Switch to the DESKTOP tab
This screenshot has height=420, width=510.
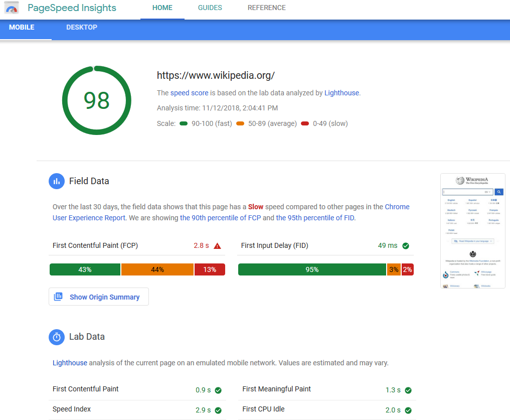click(x=82, y=28)
